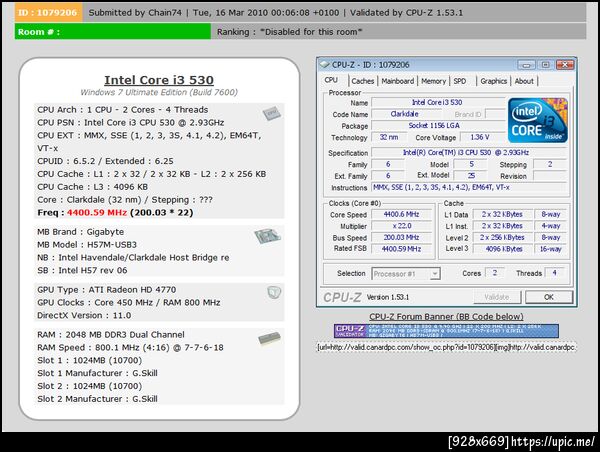This screenshot has width=600, height=452.
Task: Open the CPU-Z Forum Banner link
Action: pyautogui.click(x=446, y=317)
